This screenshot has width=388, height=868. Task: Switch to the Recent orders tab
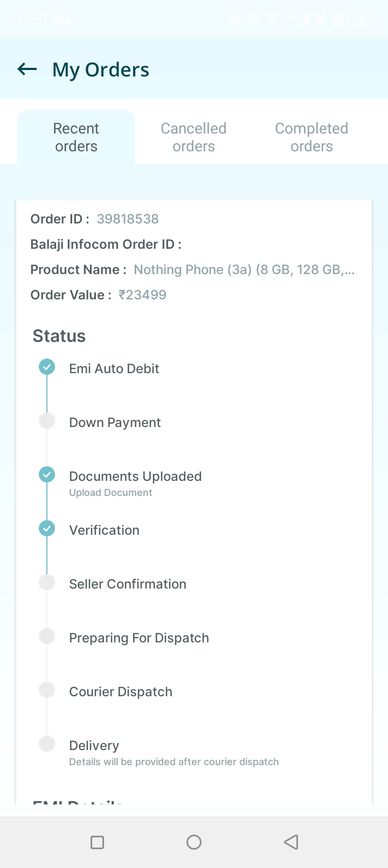click(x=76, y=137)
